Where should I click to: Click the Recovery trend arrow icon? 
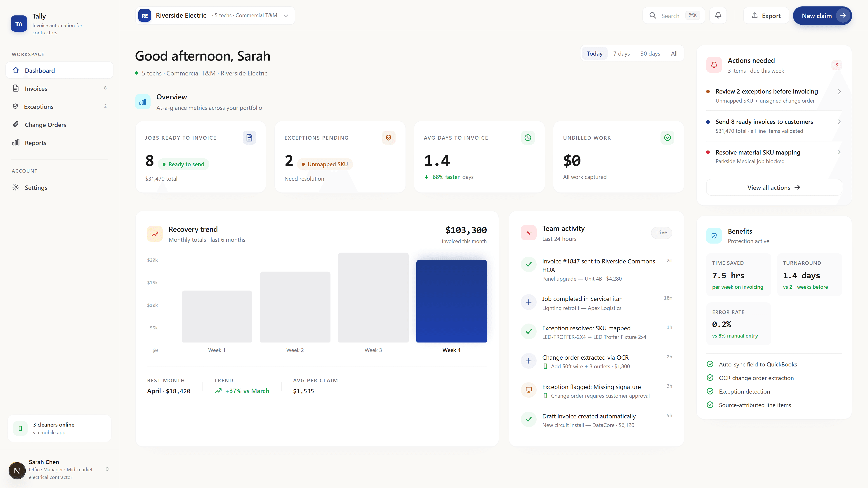[155, 234]
